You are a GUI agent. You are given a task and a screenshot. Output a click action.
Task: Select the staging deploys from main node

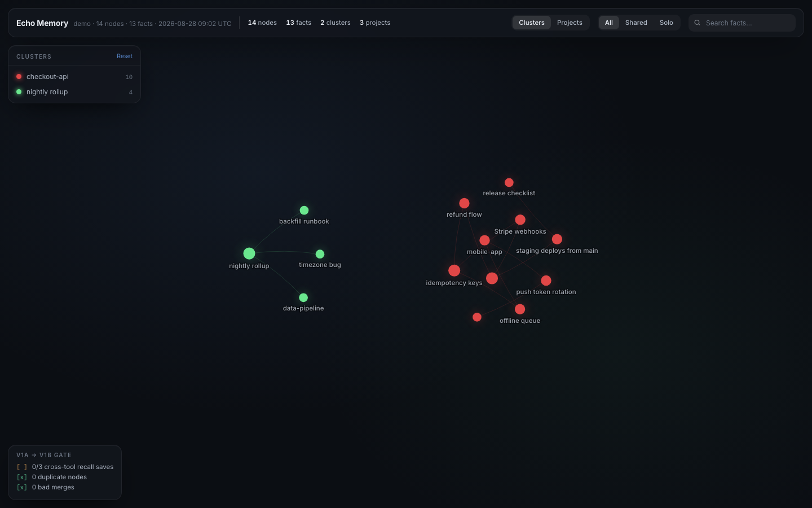(x=557, y=239)
